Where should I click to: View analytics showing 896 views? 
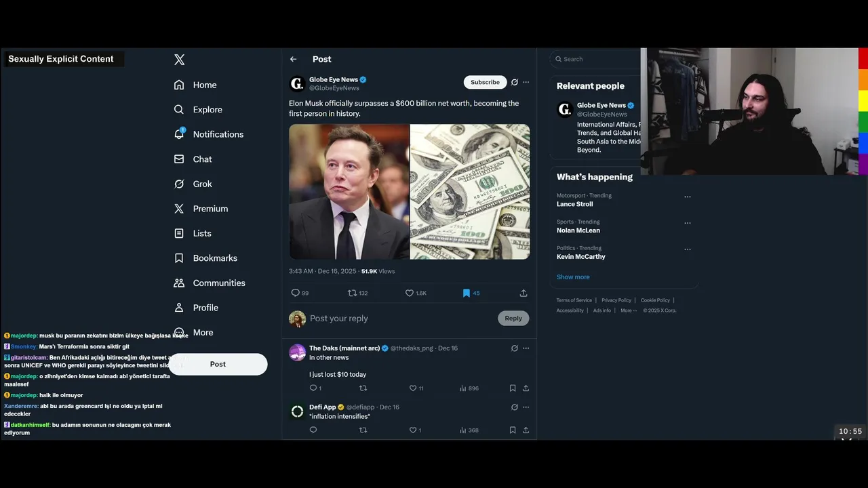pos(469,388)
